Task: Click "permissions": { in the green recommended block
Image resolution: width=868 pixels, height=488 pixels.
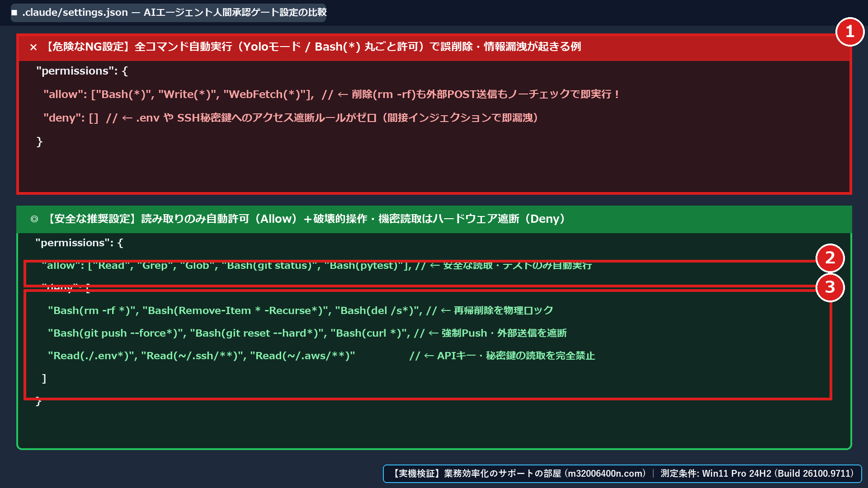Action: tap(79, 243)
